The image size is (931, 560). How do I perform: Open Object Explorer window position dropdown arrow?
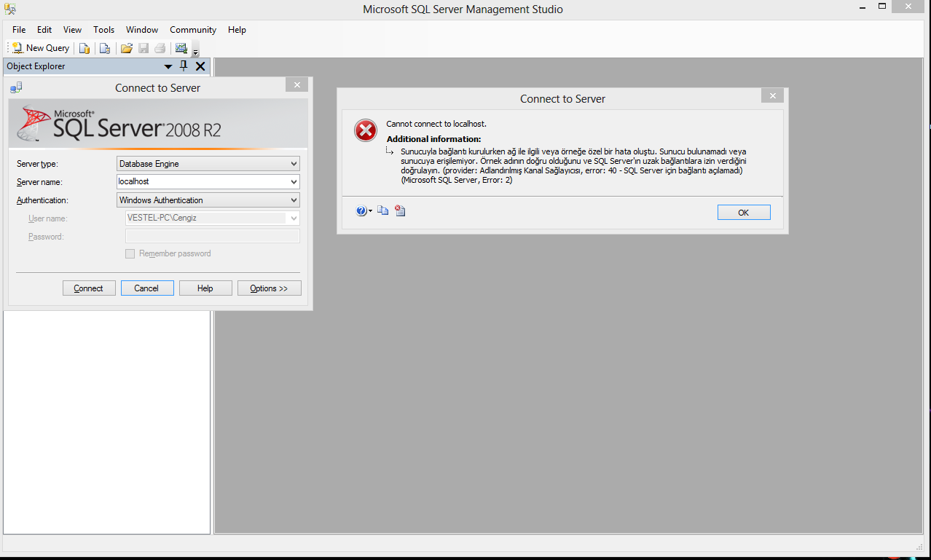(168, 66)
